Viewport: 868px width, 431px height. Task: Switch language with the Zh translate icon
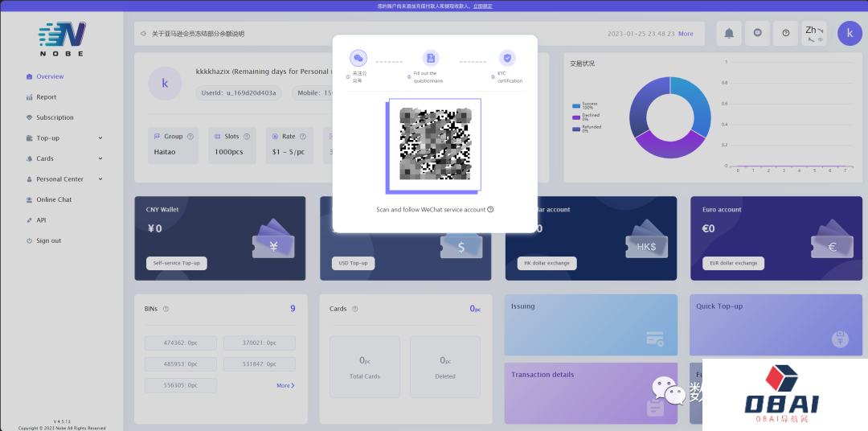point(813,33)
